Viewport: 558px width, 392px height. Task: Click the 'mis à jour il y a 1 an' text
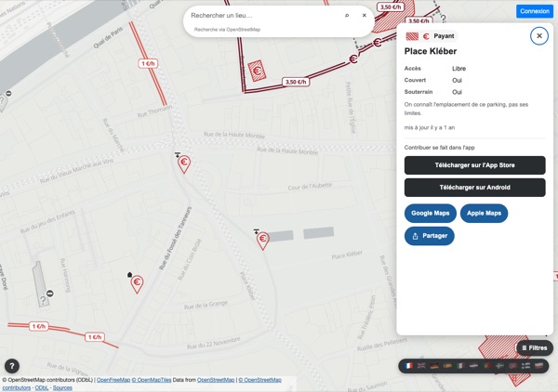[429, 127]
